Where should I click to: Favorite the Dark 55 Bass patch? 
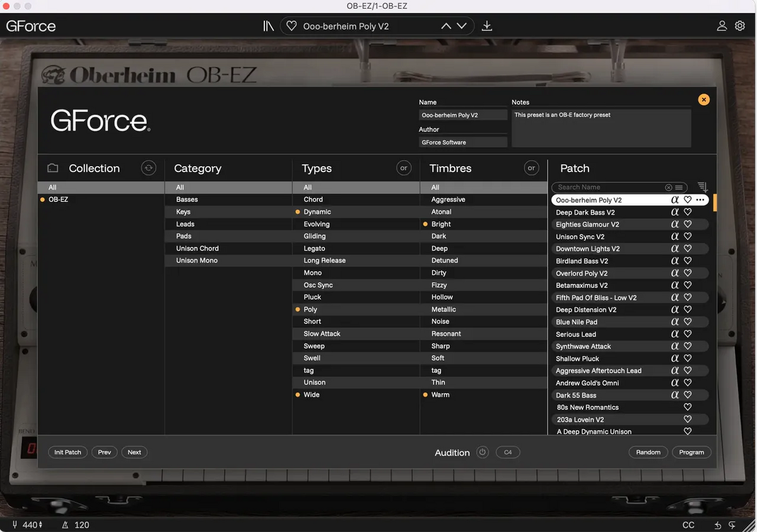[688, 395]
